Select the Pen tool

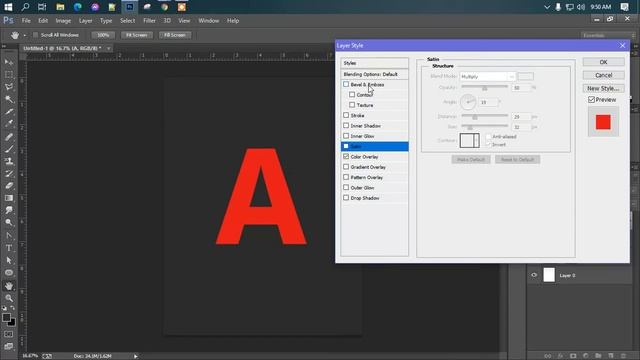point(9,236)
